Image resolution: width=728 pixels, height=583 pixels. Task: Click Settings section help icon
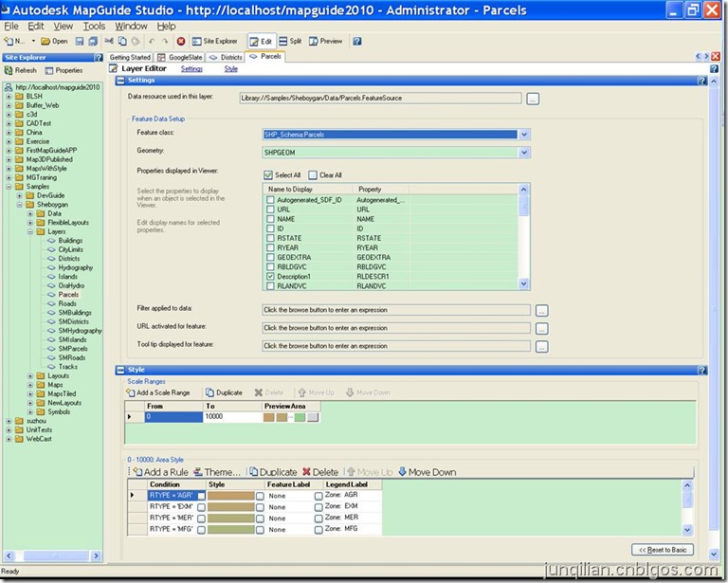(x=702, y=81)
